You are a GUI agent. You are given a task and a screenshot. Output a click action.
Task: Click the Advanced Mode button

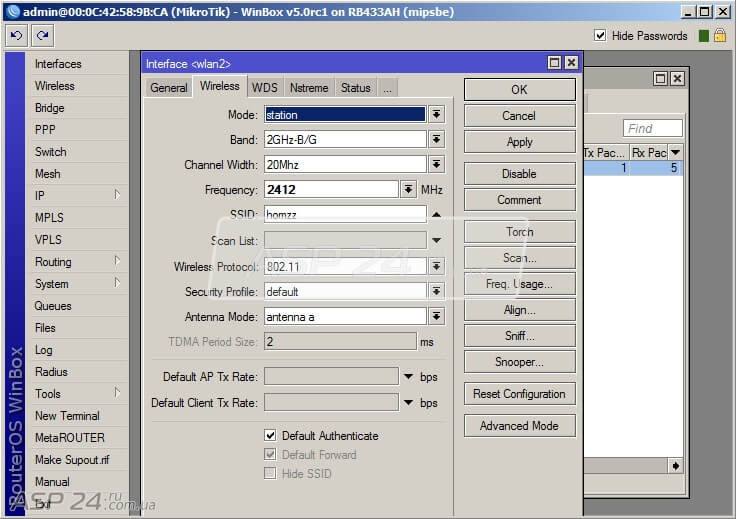pos(520,426)
